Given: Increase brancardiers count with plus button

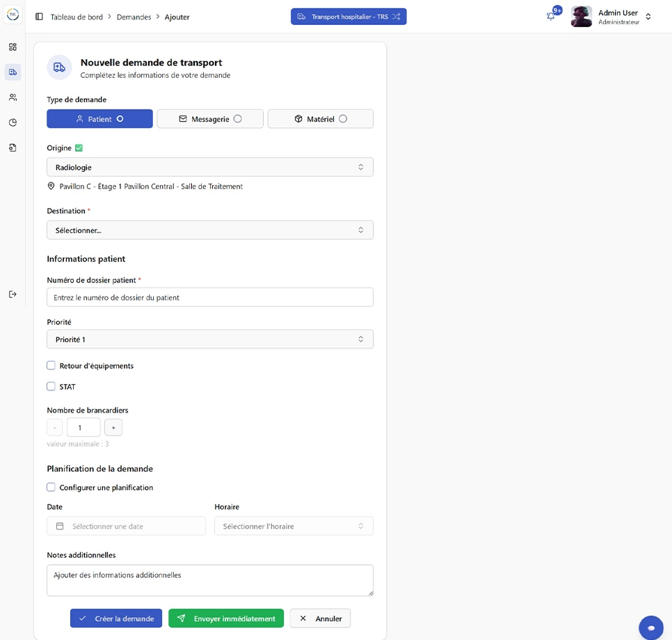Looking at the screenshot, I should pyautogui.click(x=113, y=427).
